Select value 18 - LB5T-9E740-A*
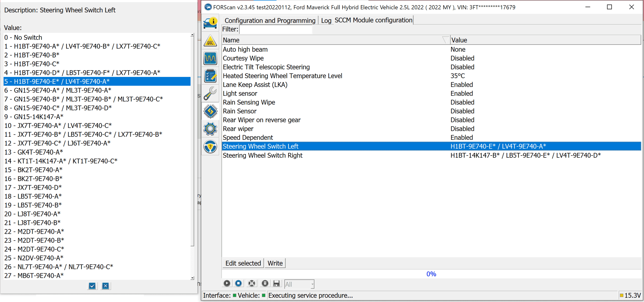644x302 pixels. coord(97,196)
